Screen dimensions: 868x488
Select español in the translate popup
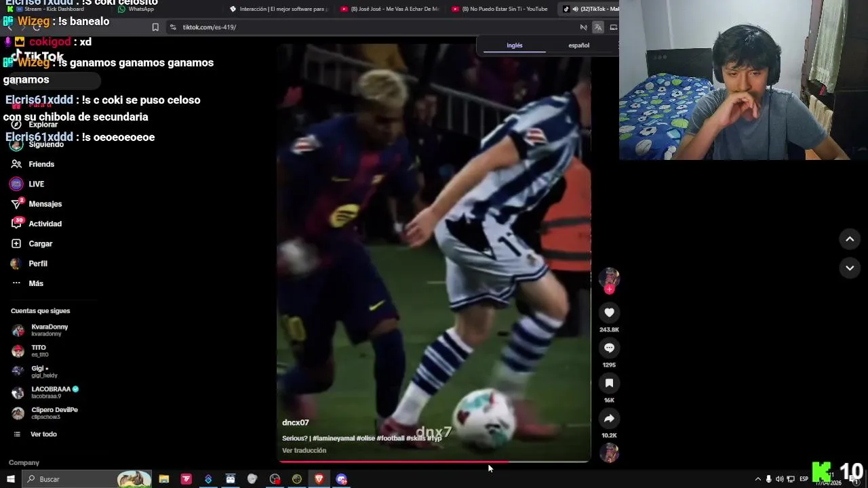pos(578,45)
